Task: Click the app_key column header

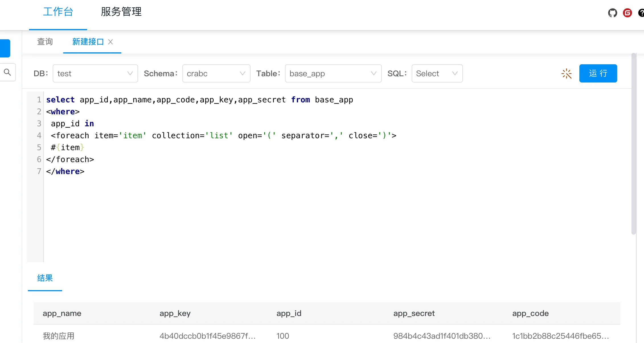Action: click(x=175, y=313)
